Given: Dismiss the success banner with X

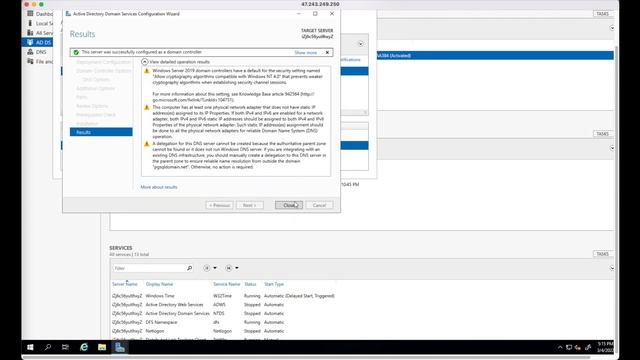Looking at the screenshot, I should coord(327,52).
